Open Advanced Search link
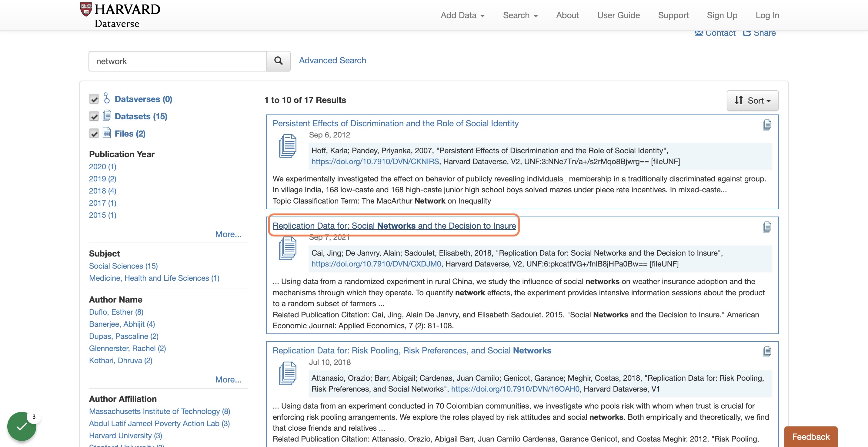868x447 pixels. click(x=332, y=60)
